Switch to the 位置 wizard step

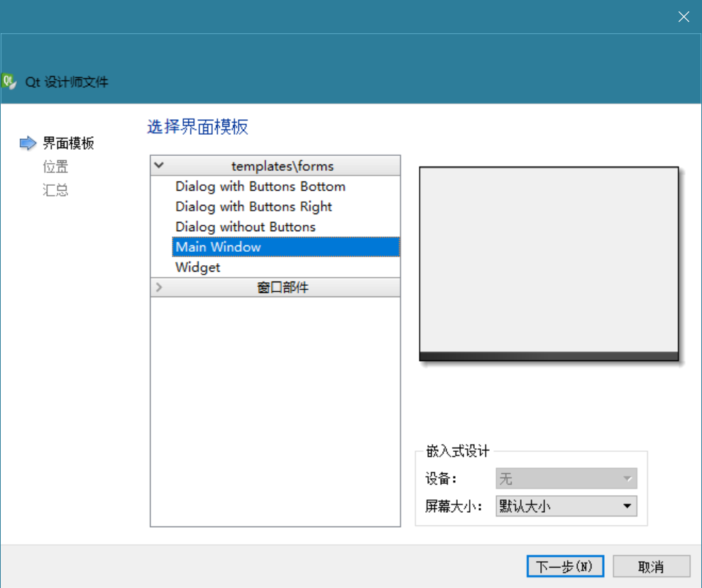point(55,167)
